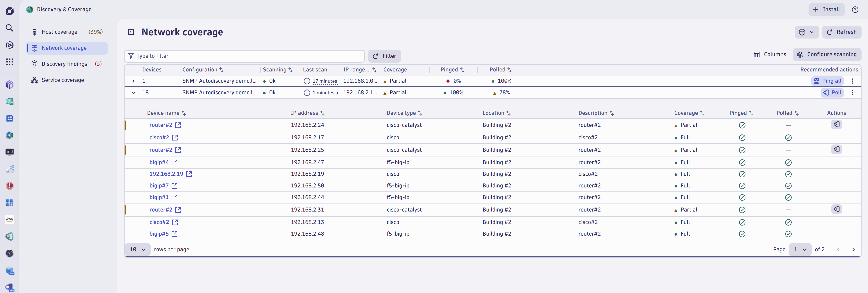Open external link icon for bigip#7
The image size is (868, 293).
tap(174, 186)
